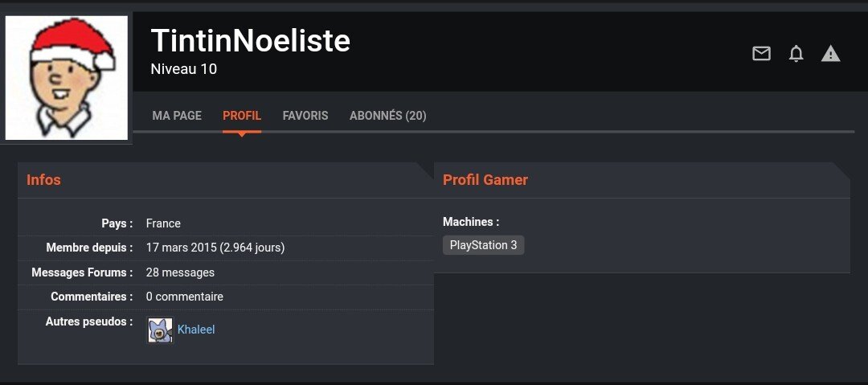This screenshot has width=868, height=385.
Task: Click the TintinNoeliste username heading
Action: point(250,40)
